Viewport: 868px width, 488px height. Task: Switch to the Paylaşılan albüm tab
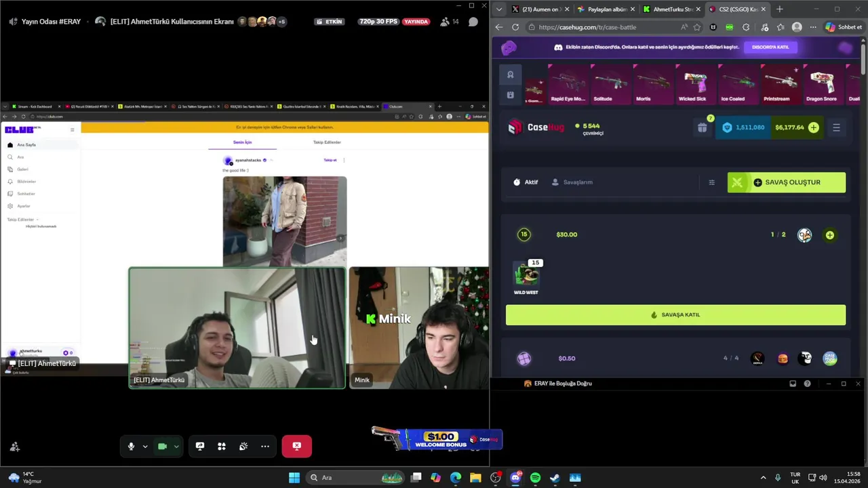[606, 9]
